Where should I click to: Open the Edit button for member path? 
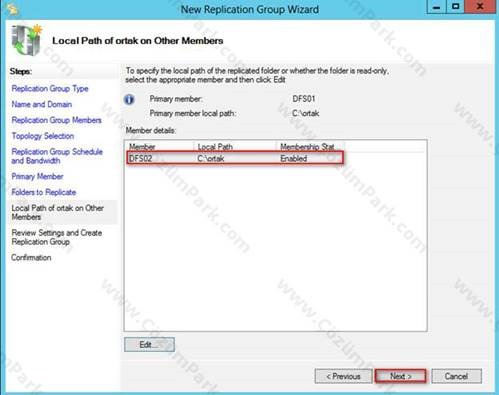[149, 345]
